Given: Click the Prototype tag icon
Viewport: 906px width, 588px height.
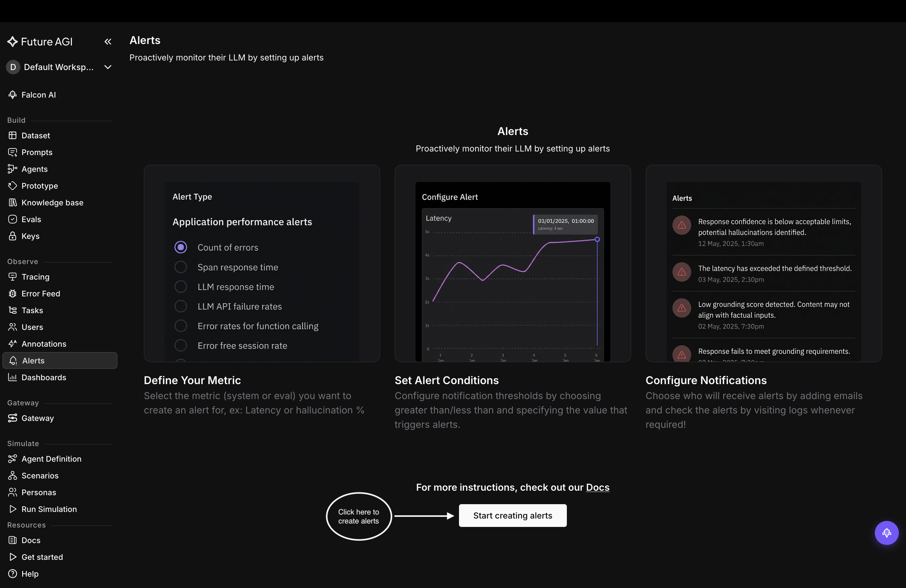Looking at the screenshot, I should 13,186.
